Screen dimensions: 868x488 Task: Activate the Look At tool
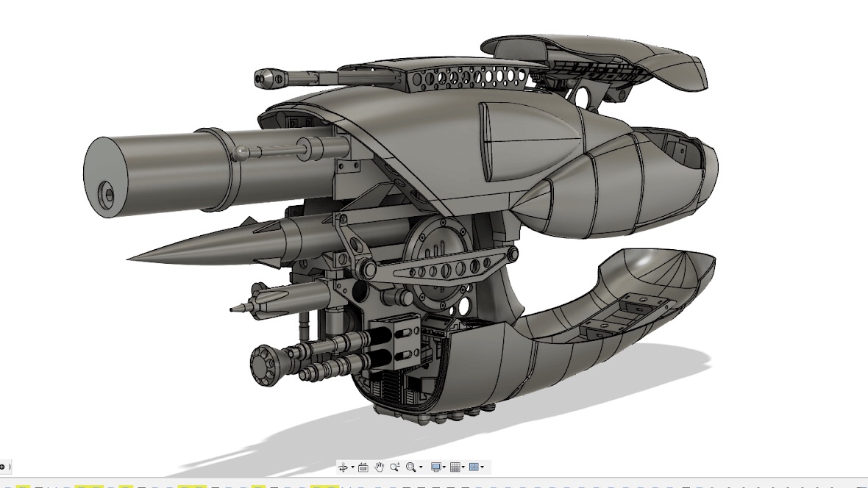(363, 467)
